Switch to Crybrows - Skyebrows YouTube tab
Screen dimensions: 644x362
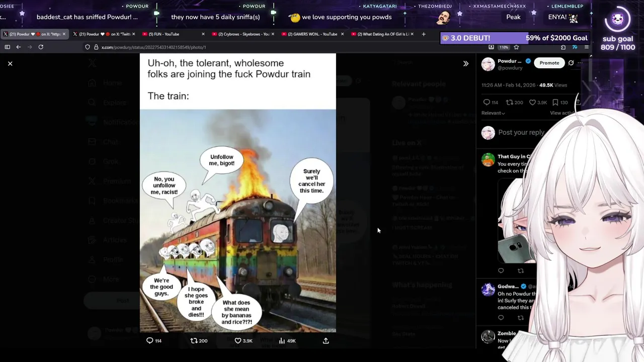coord(243,34)
